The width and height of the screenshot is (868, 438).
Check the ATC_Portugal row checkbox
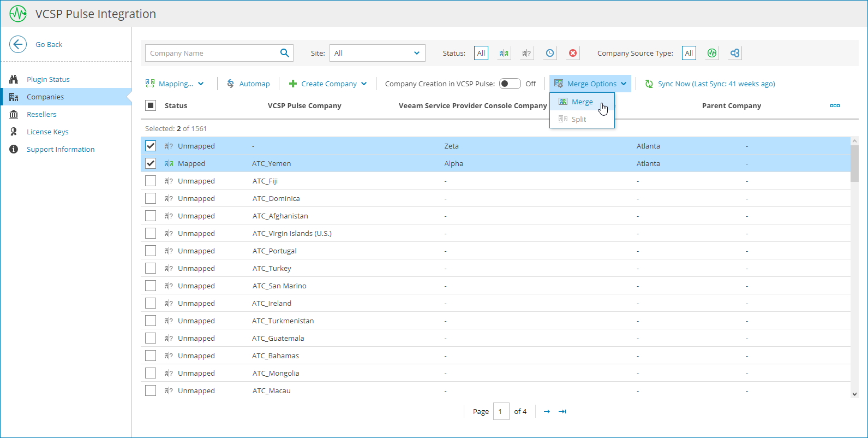pos(151,251)
